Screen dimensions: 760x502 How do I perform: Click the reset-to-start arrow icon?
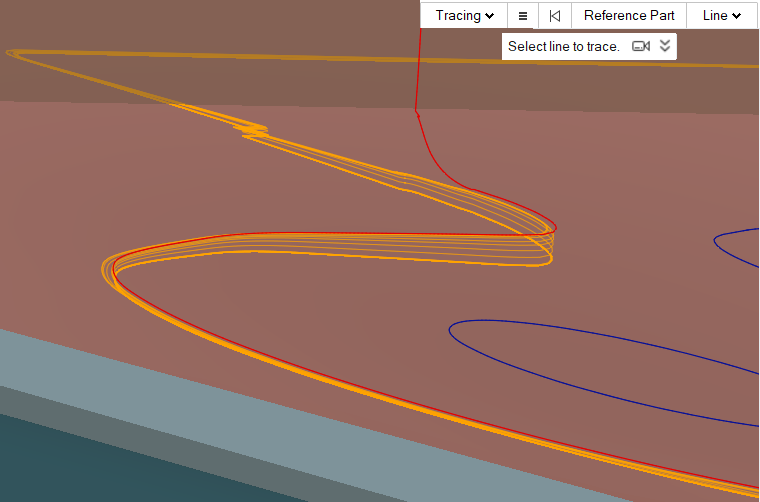[554, 16]
